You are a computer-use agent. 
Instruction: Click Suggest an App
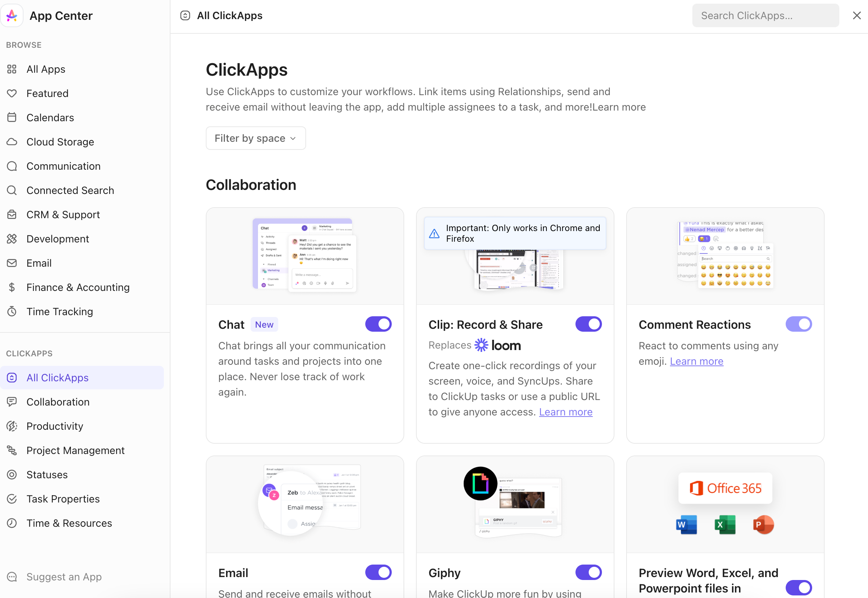pyautogui.click(x=64, y=577)
